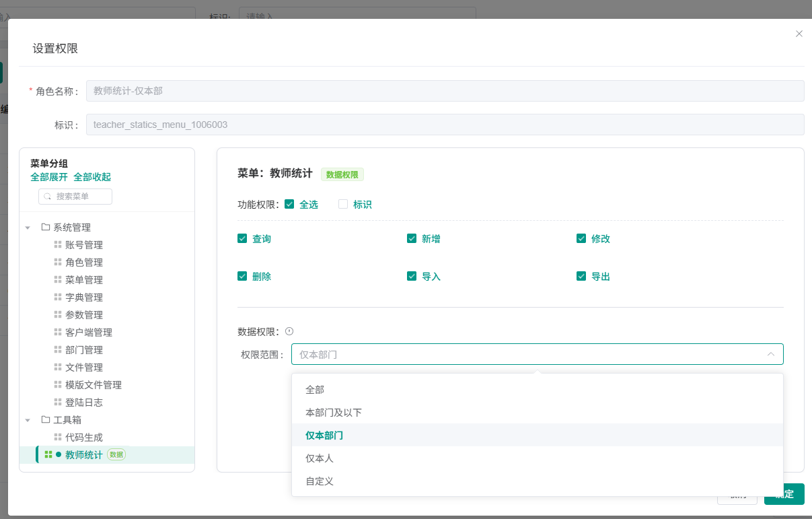
Task: Select the 教师统计 tree item label
Action: click(84, 455)
